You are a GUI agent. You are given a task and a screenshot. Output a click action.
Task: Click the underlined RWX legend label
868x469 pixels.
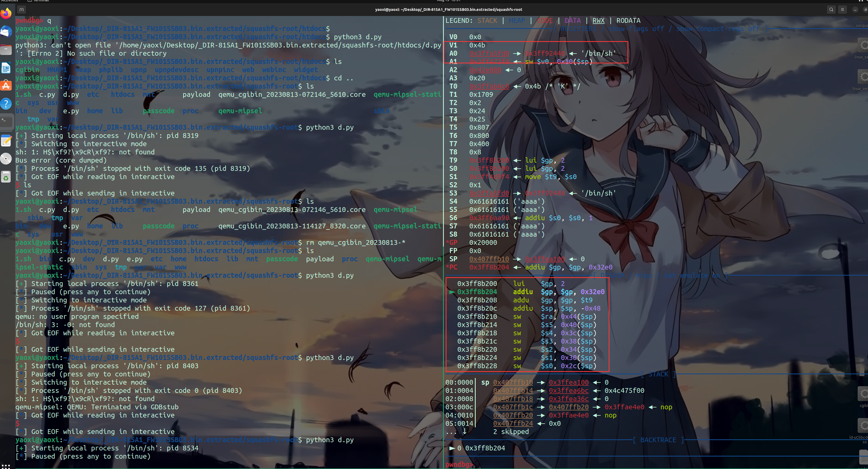tap(598, 20)
